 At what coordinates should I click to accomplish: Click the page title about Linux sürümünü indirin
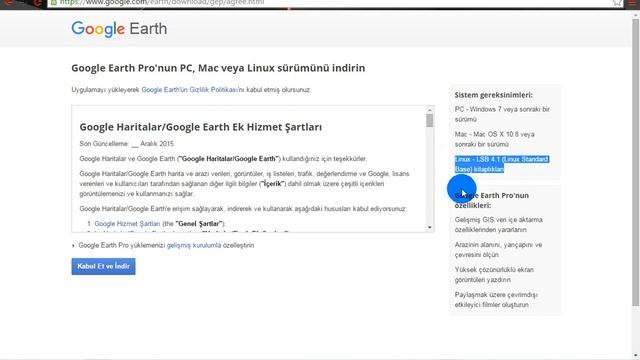click(218, 68)
